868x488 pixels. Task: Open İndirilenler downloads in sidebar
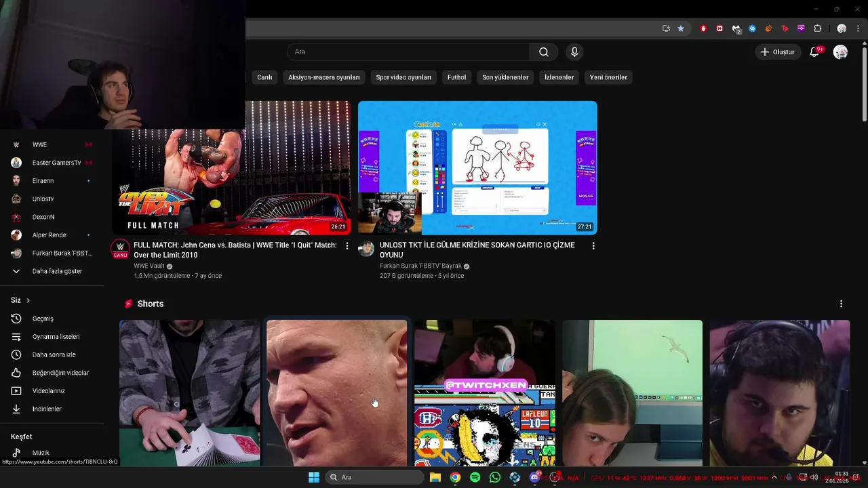click(x=53, y=409)
